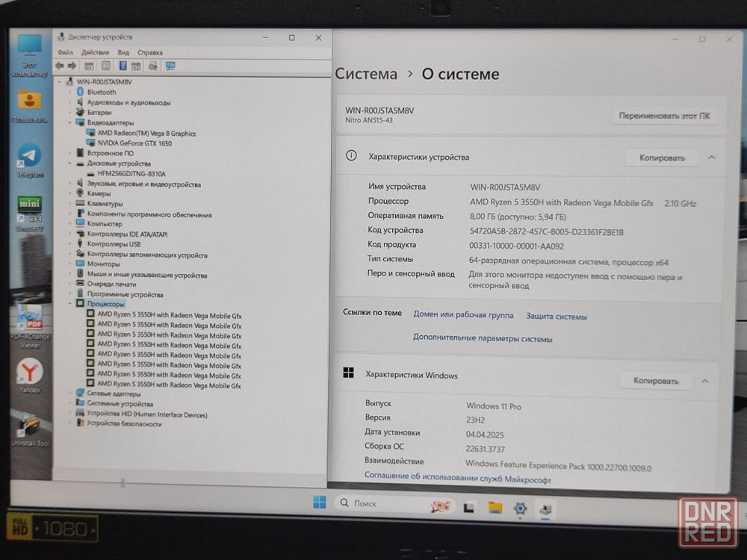This screenshot has height=560, width=747.
Task: Click Переименовать этот ПК button
Action: (x=663, y=116)
